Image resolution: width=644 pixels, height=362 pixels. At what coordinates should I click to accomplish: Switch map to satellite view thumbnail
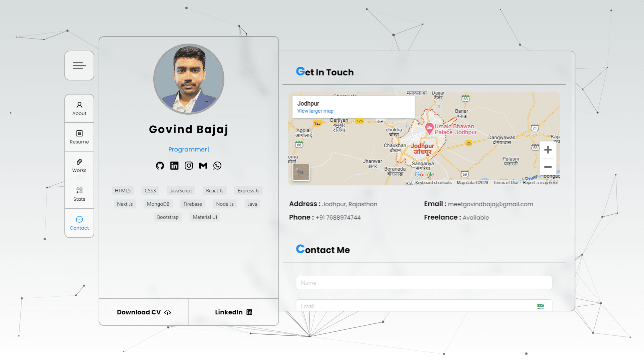(x=301, y=172)
